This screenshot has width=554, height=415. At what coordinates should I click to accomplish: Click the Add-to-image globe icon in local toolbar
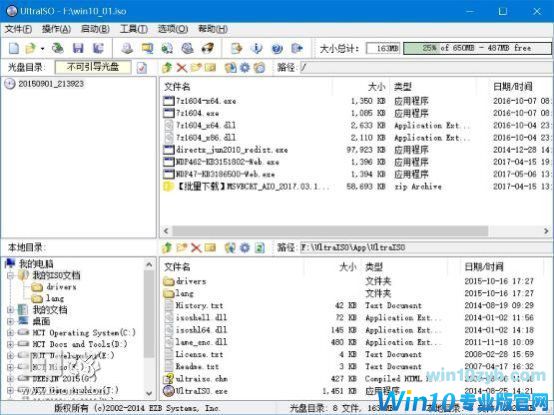click(230, 247)
